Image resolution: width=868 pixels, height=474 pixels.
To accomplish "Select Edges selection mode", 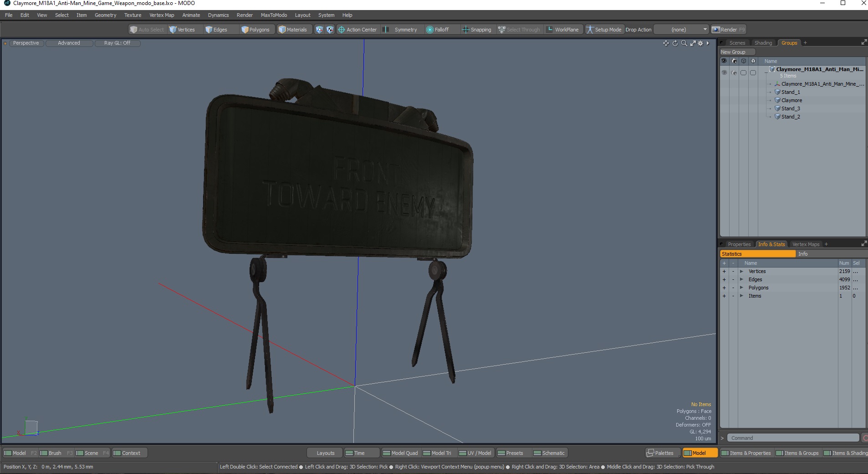I will tap(217, 30).
